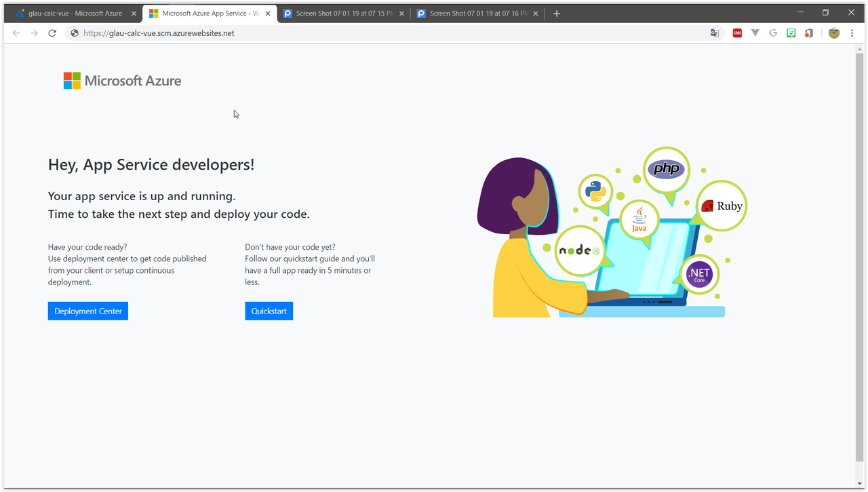
Task: Close the glau-calc-vue tab
Action: pos(132,14)
